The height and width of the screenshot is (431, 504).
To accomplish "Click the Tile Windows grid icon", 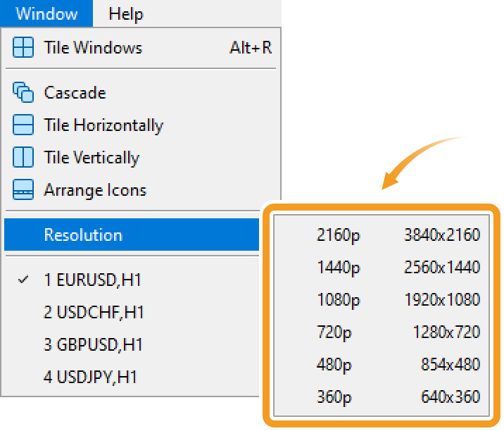I will [x=23, y=48].
